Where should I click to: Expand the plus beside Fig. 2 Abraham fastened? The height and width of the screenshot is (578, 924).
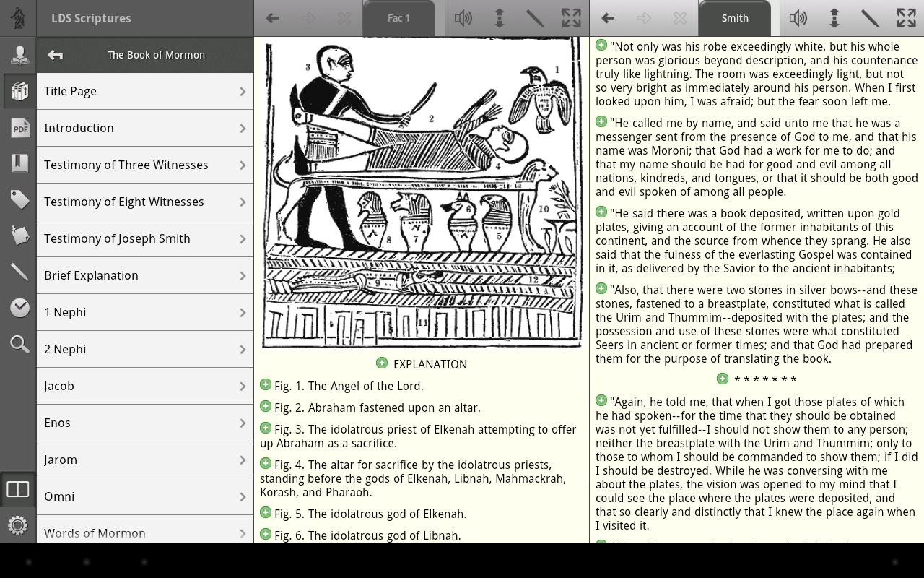coord(266,406)
